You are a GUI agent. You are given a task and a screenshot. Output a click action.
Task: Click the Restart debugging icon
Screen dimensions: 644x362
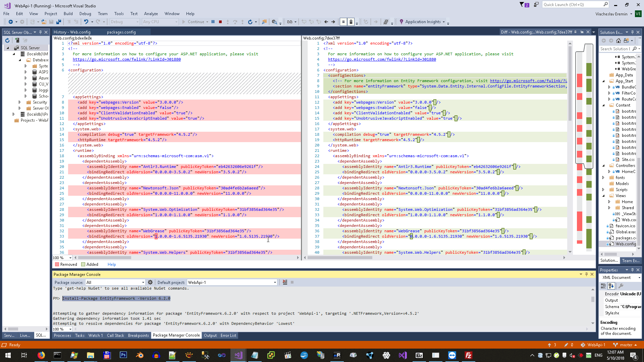[250, 22]
